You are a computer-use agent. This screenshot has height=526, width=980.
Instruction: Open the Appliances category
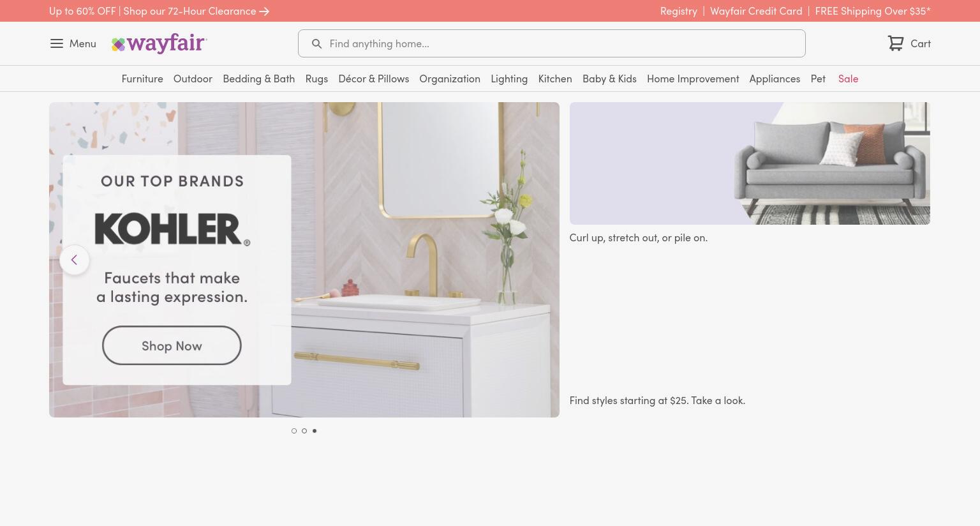pyautogui.click(x=775, y=79)
